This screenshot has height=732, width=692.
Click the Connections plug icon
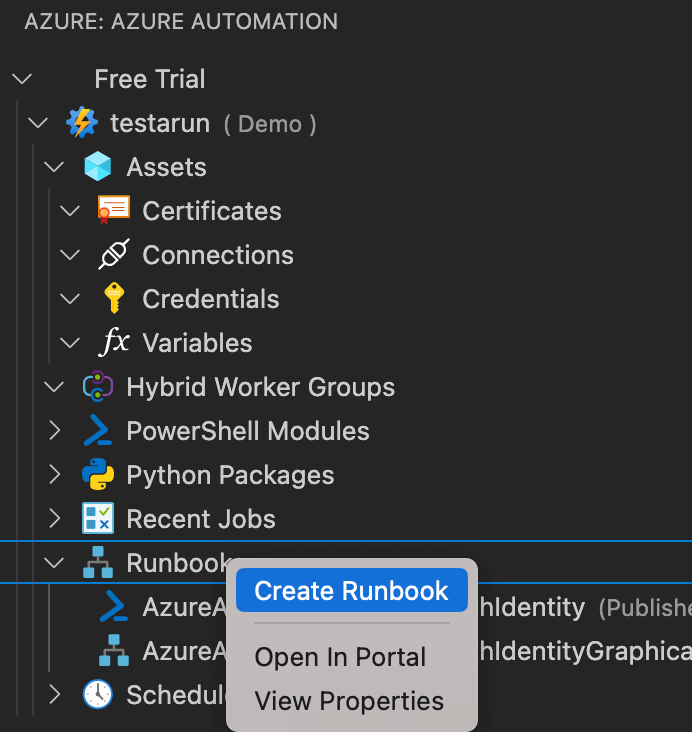[114, 255]
